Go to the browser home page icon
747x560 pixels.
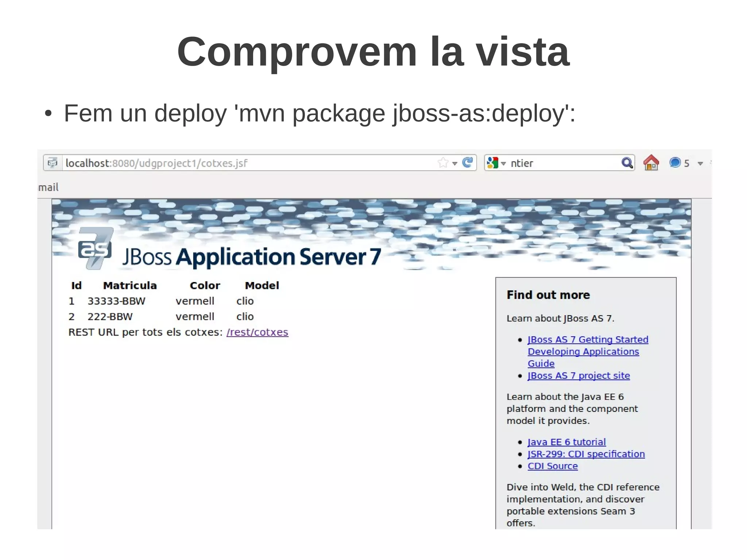(651, 162)
